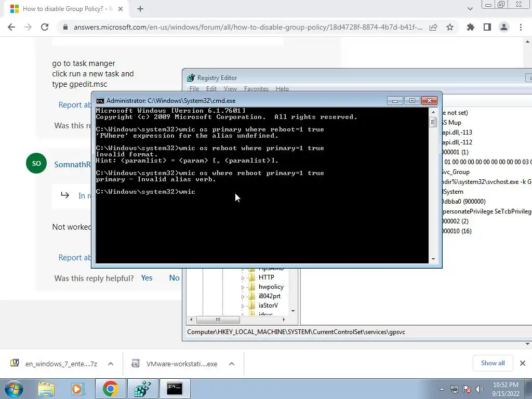The width and height of the screenshot is (532, 399).
Task: Click the '000010 (16)' value in Registry Editor
Action: point(457,231)
